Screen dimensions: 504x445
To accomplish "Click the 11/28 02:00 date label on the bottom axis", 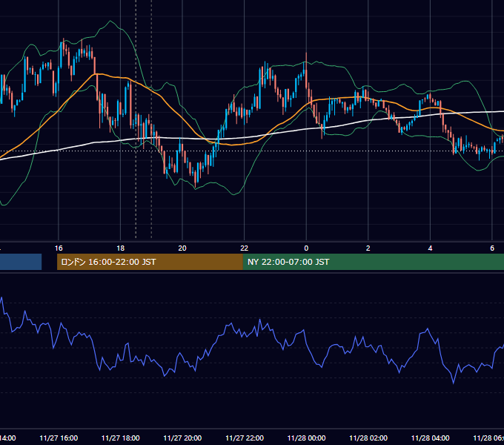I will (x=368, y=438).
